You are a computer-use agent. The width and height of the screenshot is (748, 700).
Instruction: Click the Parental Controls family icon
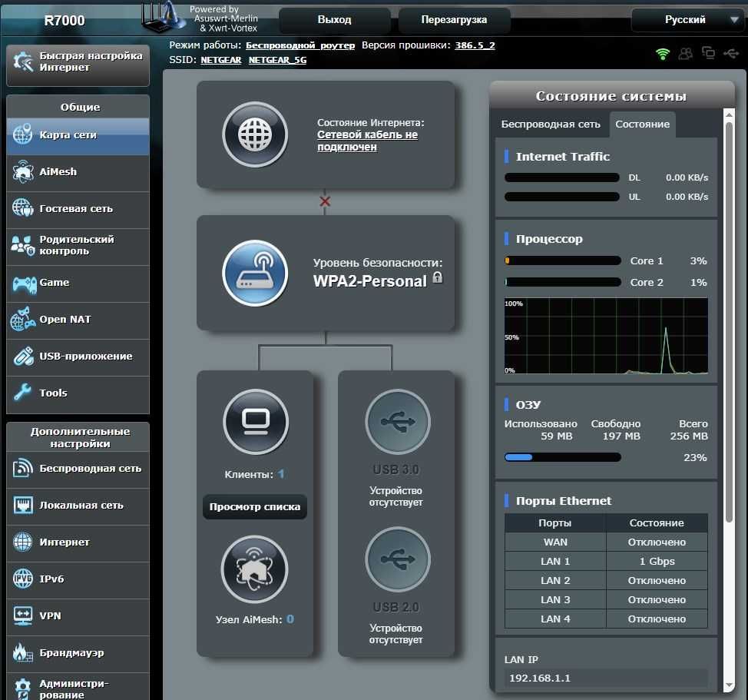23,245
